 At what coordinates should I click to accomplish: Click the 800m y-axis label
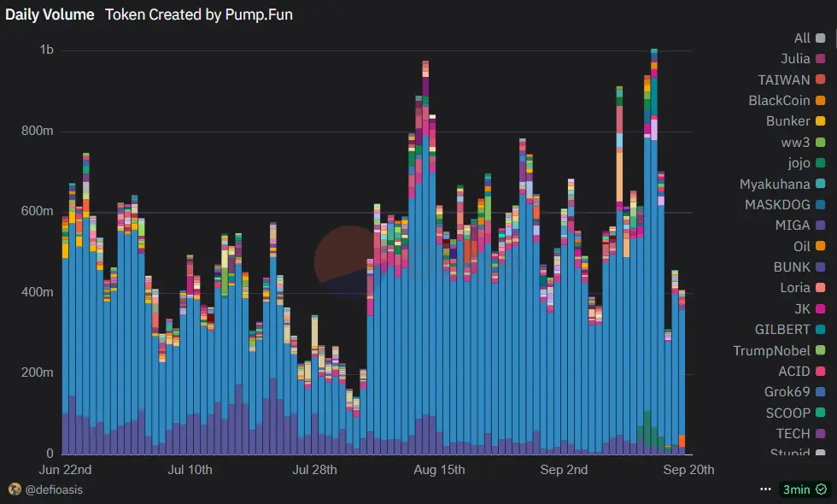pyautogui.click(x=38, y=131)
